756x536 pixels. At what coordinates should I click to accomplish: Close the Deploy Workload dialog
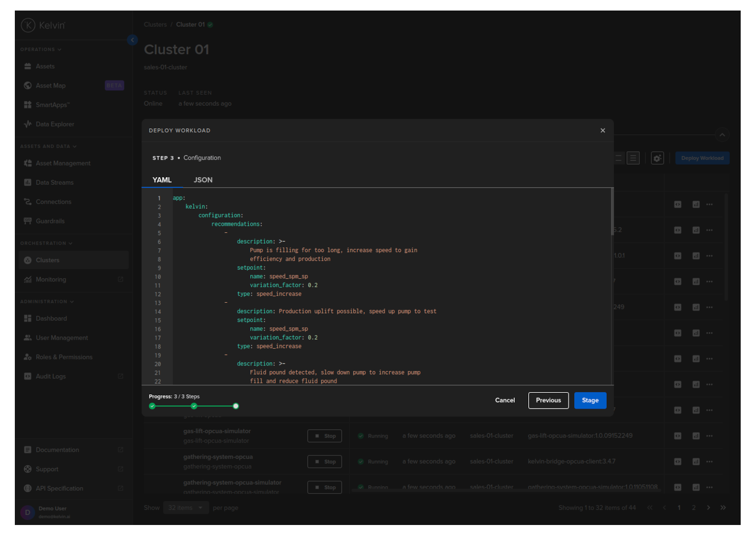pyautogui.click(x=602, y=131)
